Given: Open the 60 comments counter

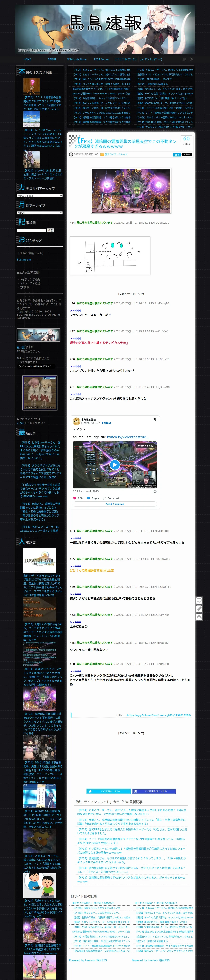Looking at the screenshot, I should point(187,140).
